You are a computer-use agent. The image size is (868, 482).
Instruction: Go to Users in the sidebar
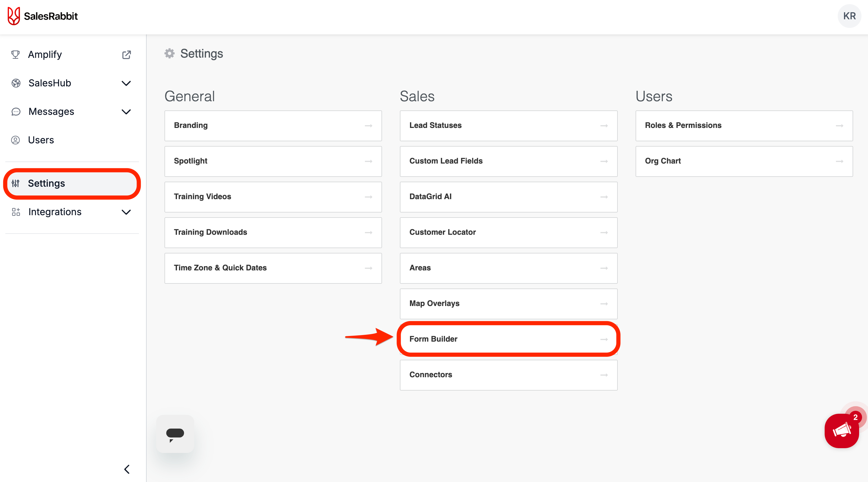41,140
